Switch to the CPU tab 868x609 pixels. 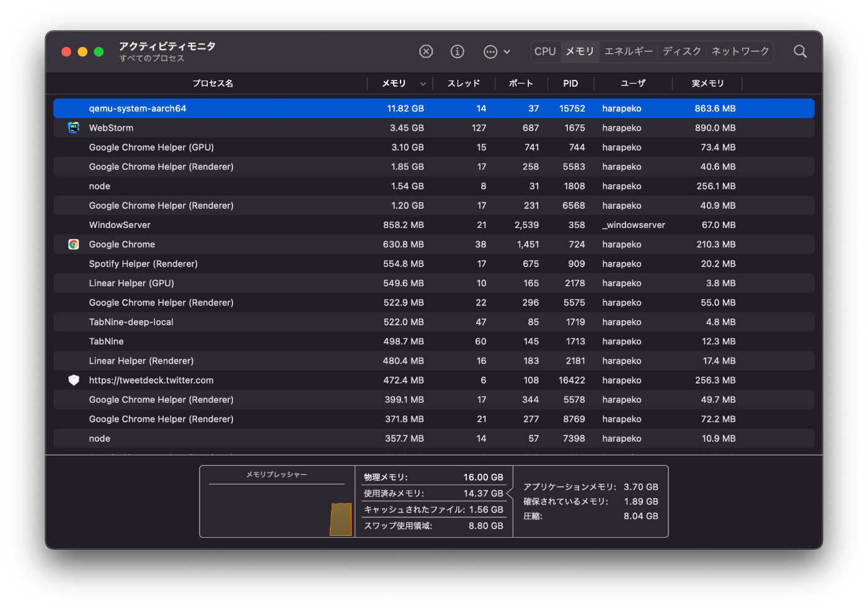545,51
